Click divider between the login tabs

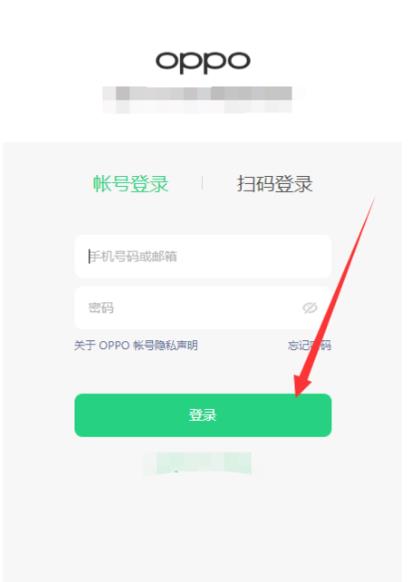pos(202,183)
